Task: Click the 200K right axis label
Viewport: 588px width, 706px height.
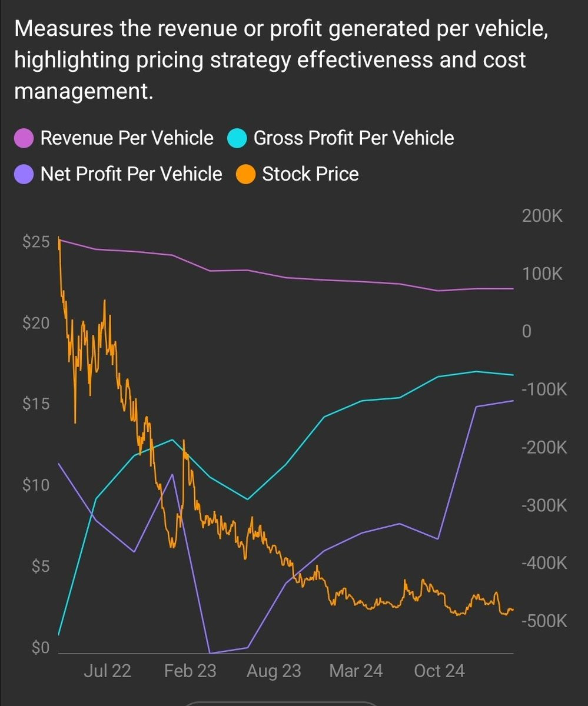Action: click(542, 216)
